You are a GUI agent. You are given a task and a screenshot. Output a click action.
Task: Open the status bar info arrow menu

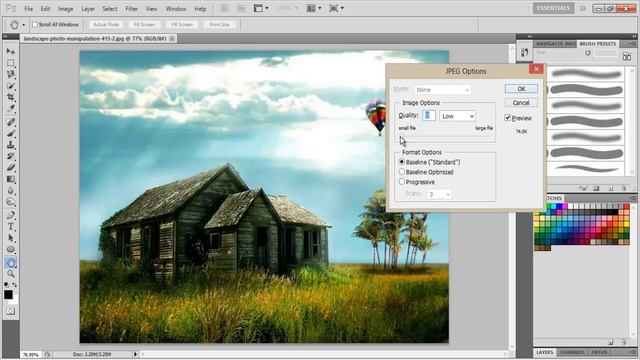tap(135, 354)
